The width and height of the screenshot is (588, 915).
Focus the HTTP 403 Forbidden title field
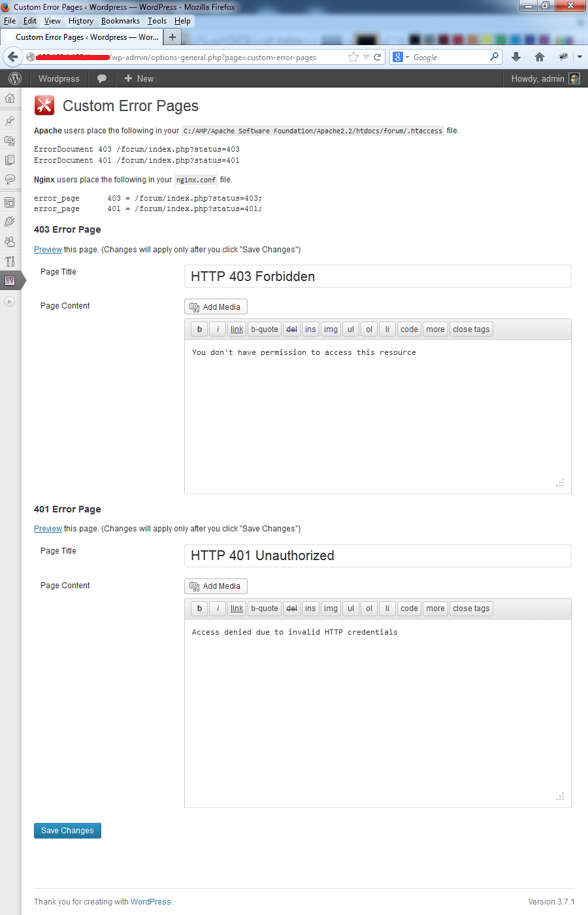click(x=378, y=276)
